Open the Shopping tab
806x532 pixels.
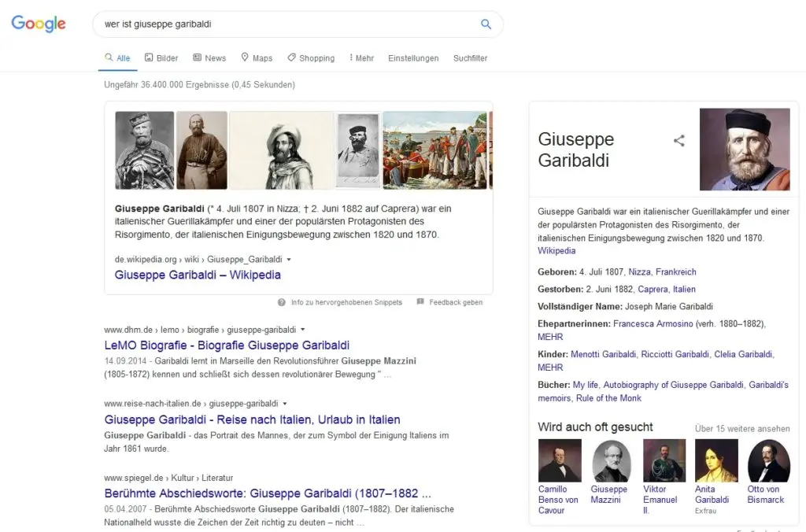(311, 58)
